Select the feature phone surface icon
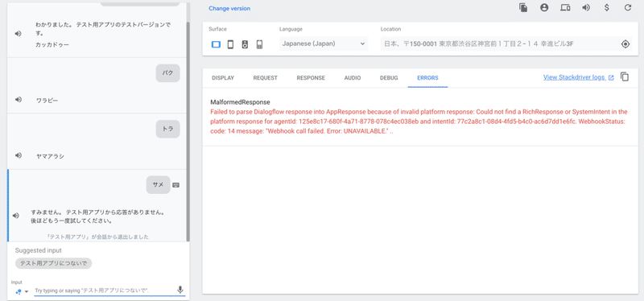 (259, 44)
